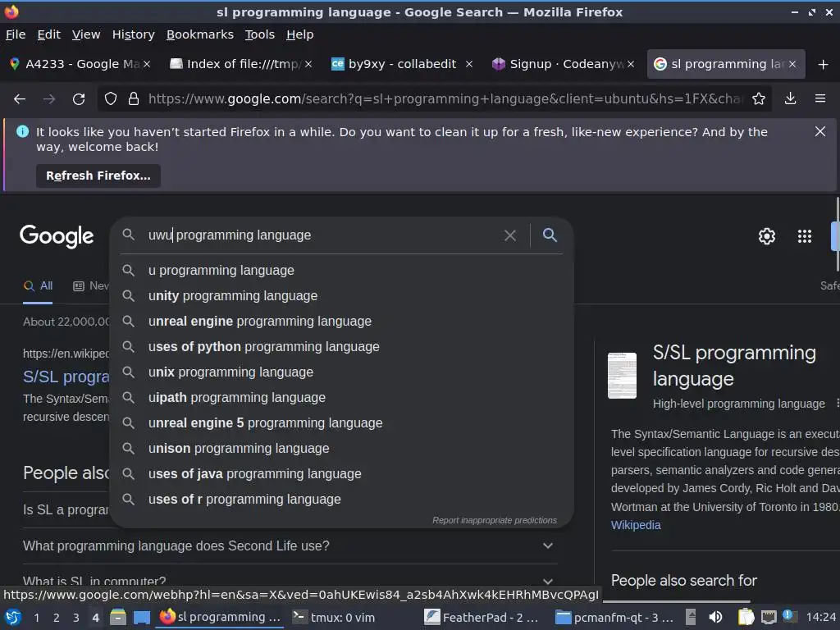840x630 pixels.
Task: Click in the Google search input field
Action: (x=322, y=235)
